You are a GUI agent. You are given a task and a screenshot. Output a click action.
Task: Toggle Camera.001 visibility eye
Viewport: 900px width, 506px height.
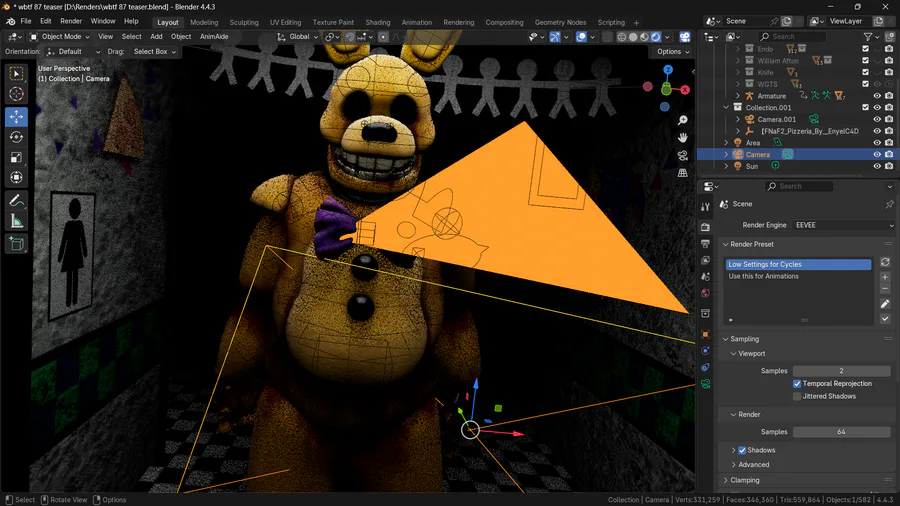(877, 119)
